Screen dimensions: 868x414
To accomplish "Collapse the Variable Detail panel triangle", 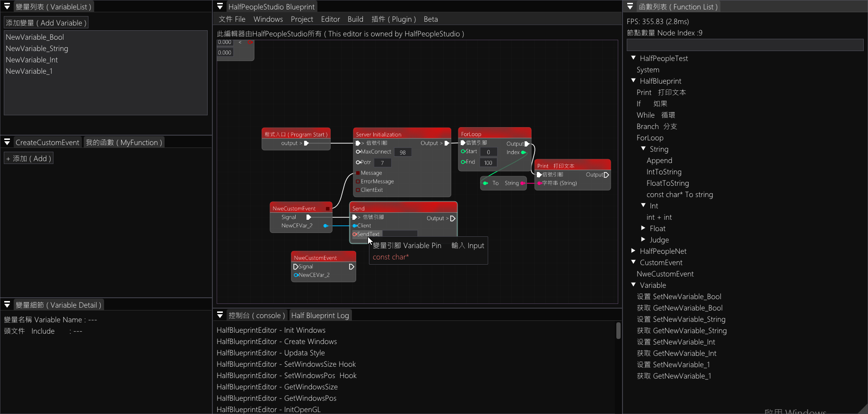I will coord(7,304).
